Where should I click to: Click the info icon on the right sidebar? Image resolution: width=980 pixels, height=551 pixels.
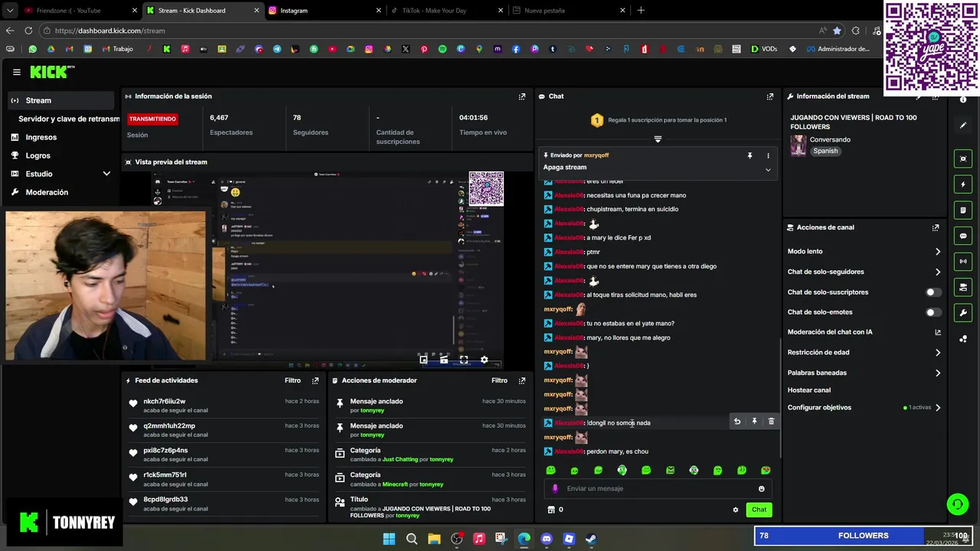pos(963,100)
